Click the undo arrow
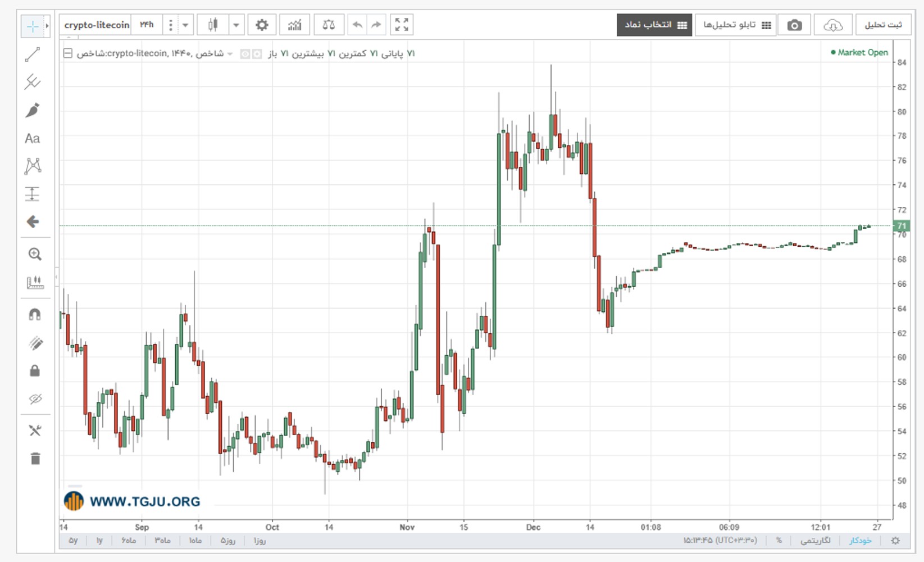This screenshot has height=562, width=924. [x=357, y=25]
